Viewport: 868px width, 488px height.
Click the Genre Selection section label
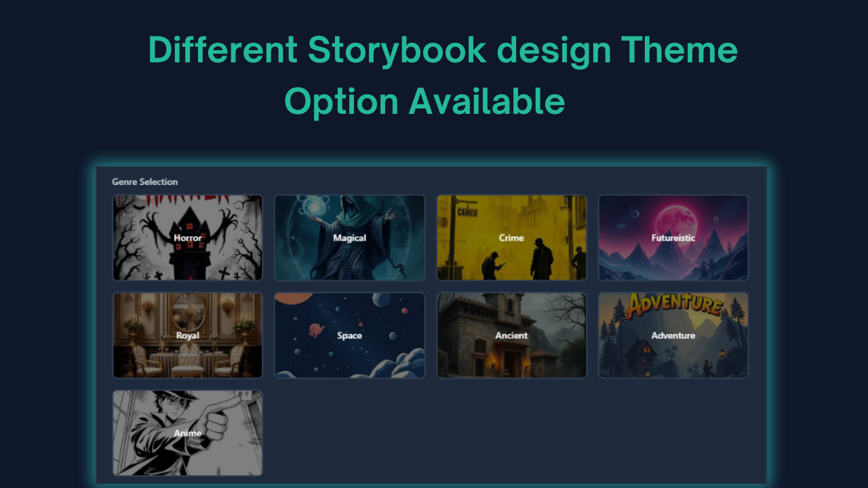click(145, 182)
